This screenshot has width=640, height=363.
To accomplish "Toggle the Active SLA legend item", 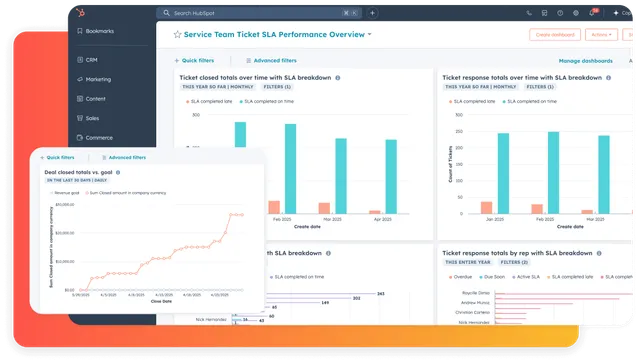I will 526,277.
